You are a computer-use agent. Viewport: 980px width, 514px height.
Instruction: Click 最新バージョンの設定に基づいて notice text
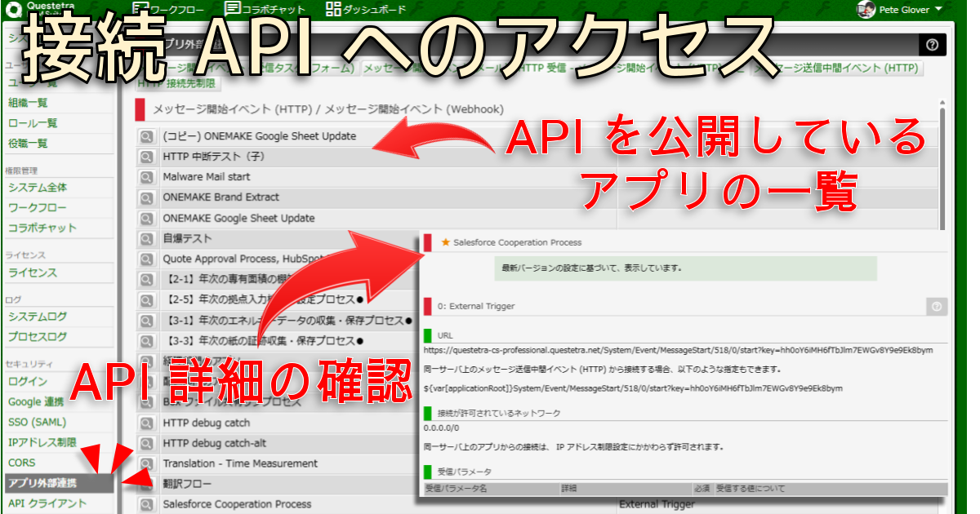[x=592, y=268]
